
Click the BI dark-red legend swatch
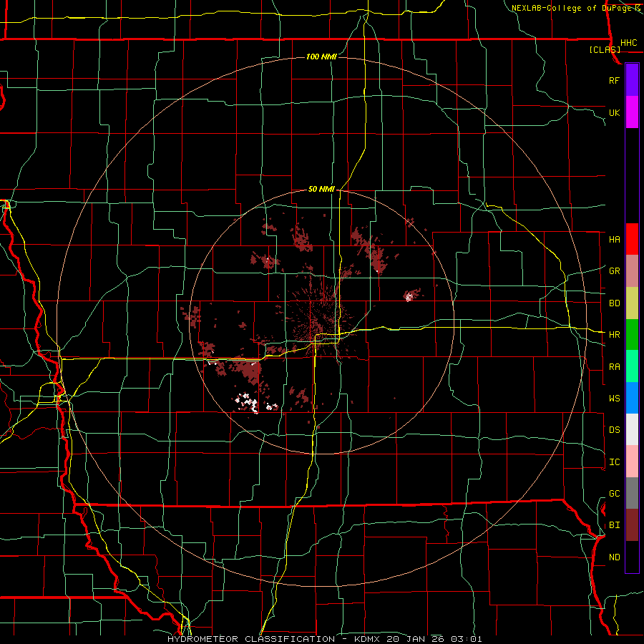632,525
